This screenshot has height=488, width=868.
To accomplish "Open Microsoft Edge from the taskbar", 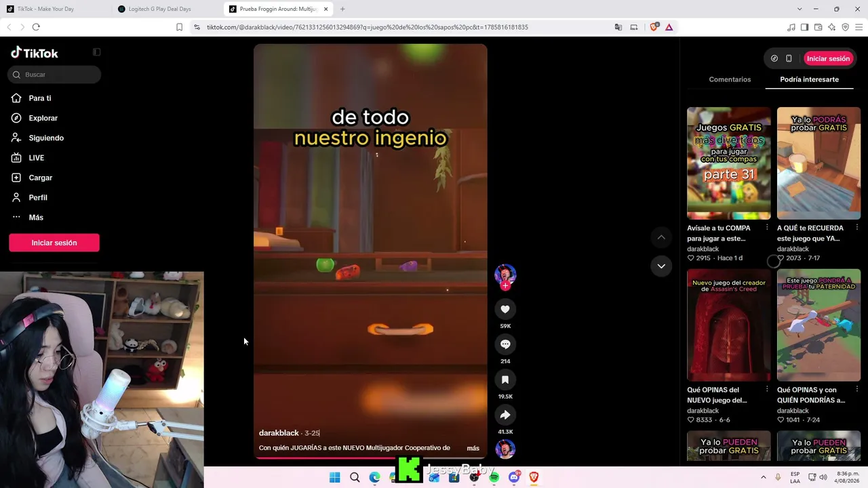I will (374, 477).
